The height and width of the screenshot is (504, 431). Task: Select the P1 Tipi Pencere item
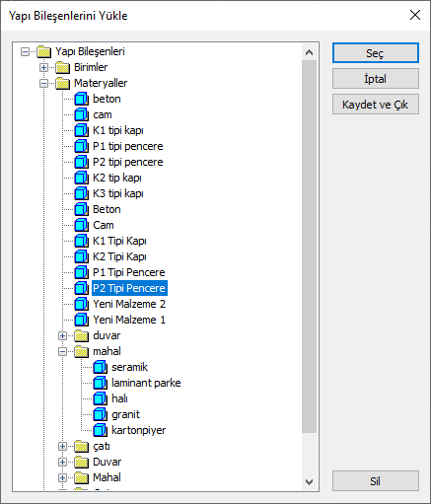pyautogui.click(x=129, y=272)
